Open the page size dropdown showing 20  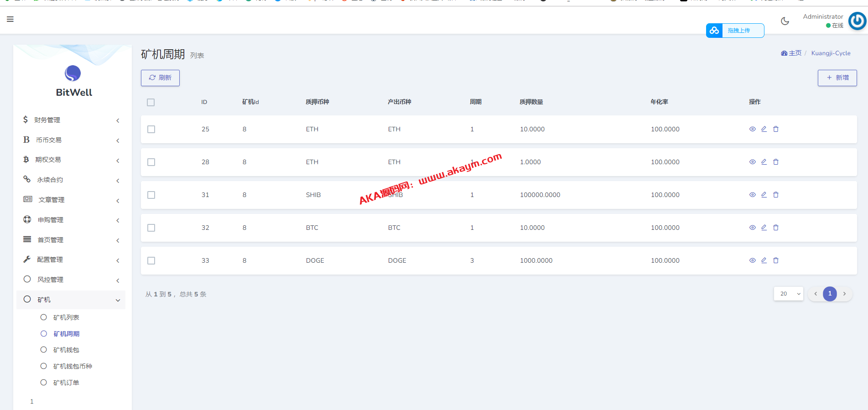click(x=789, y=294)
